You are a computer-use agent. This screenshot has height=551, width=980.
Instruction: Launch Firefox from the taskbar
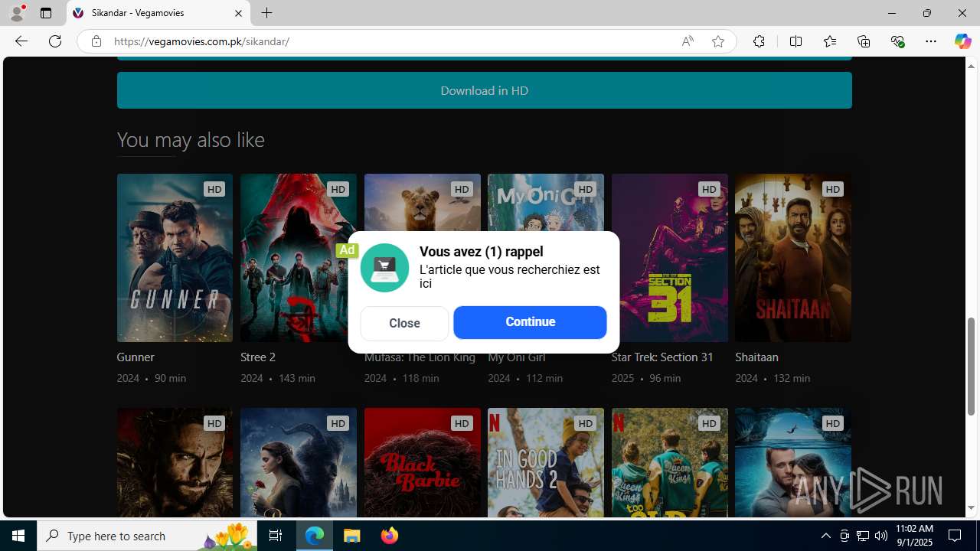pyautogui.click(x=389, y=536)
